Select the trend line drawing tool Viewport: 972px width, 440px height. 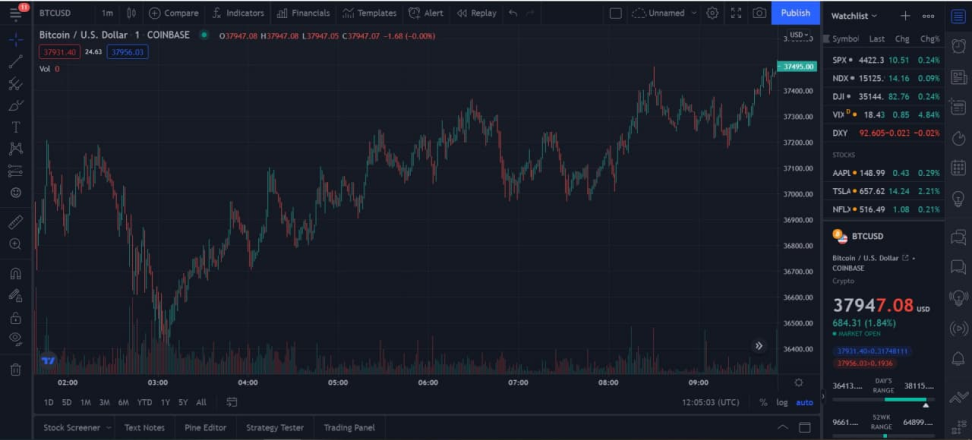click(16, 61)
